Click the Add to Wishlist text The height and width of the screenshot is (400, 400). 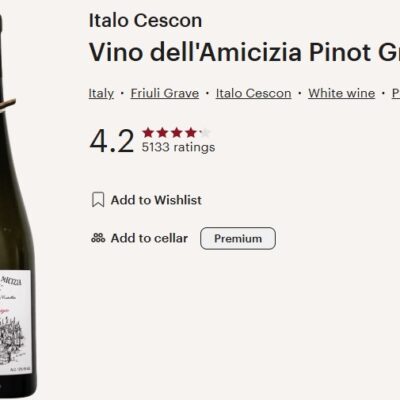coord(156,200)
